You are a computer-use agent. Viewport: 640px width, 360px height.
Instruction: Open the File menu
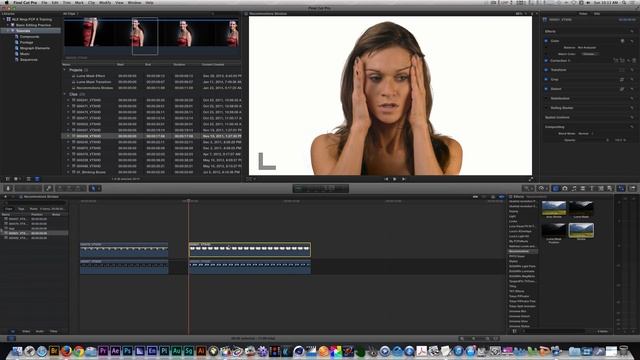44,2
